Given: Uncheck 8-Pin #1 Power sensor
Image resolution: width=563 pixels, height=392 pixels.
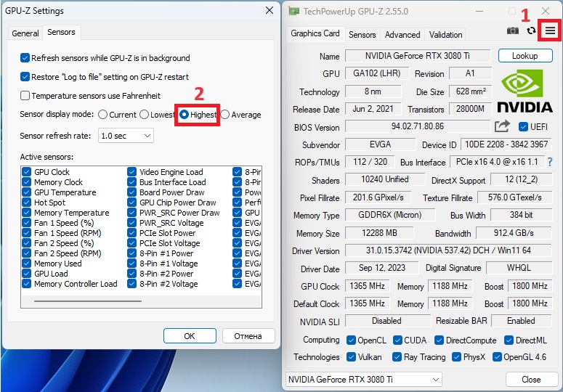Looking at the screenshot, I should (x=131, y=253).
